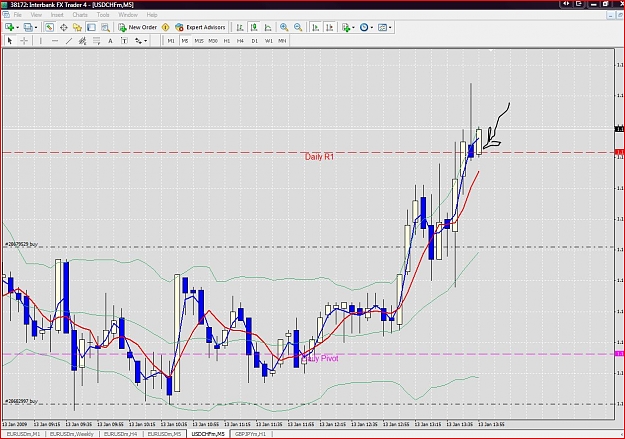Toggle the Navigator window icon
The image size is (625, 439).
point(77,27)
